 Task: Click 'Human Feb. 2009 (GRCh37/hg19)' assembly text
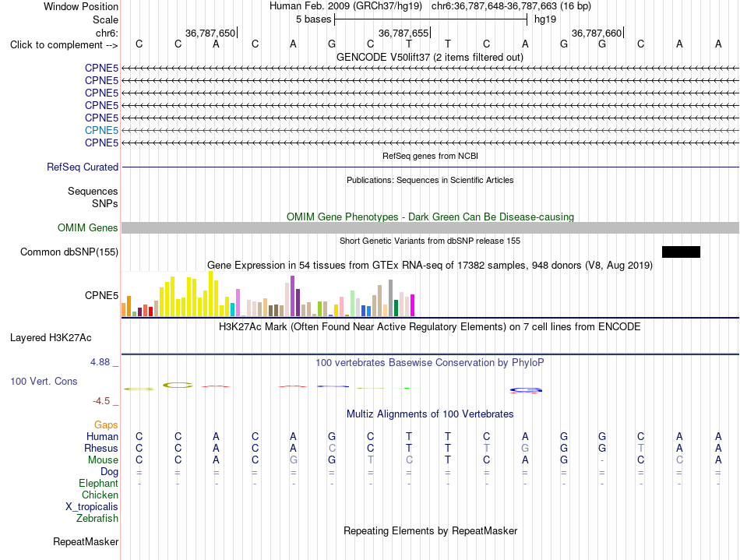(345, 6)
